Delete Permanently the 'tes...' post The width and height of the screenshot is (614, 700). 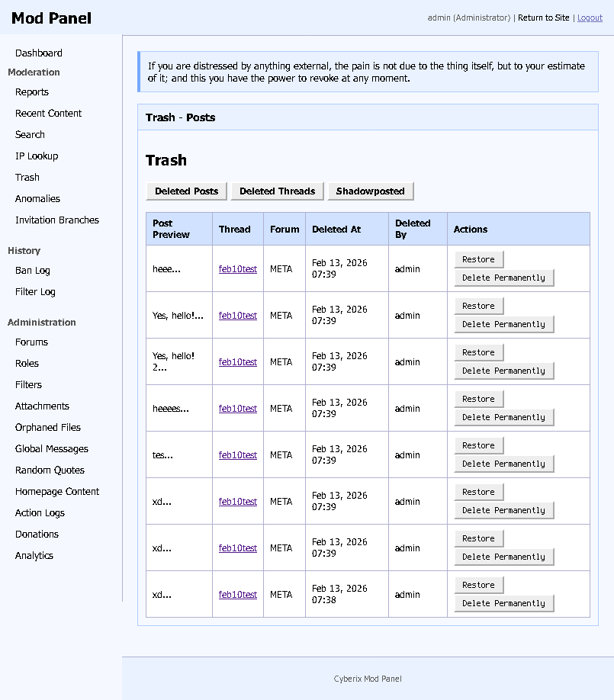point(503,464)
